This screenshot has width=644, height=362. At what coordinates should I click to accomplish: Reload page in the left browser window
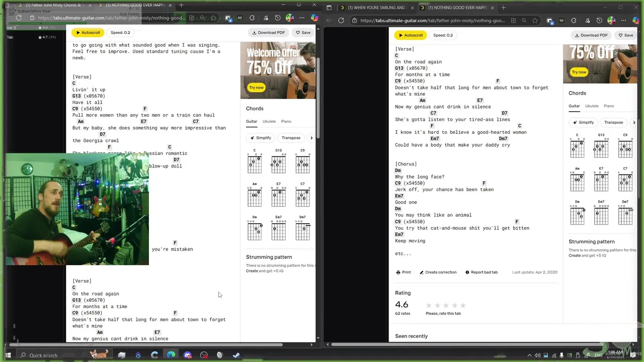point(19,18)
